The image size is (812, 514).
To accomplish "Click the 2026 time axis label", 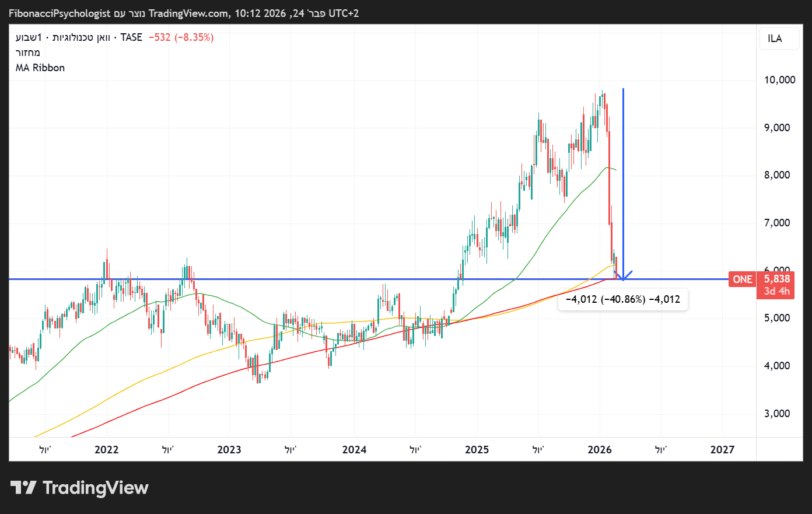I will [x=600, y=450].
